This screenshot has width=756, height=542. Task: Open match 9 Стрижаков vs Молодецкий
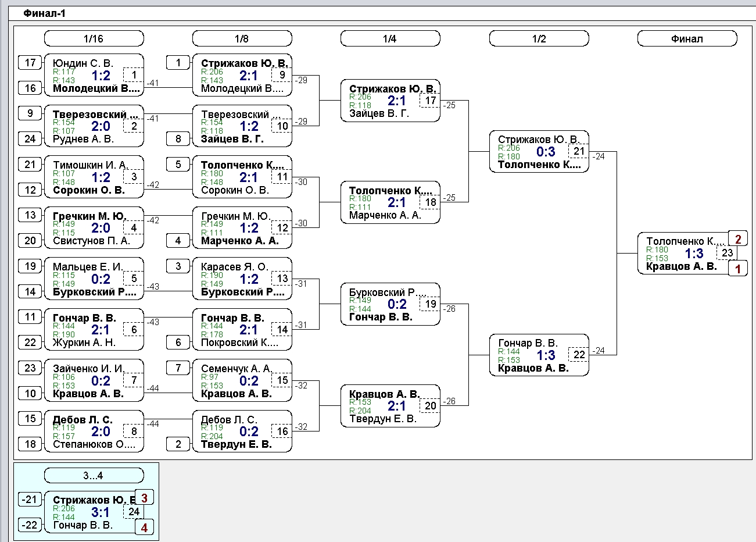click(242, 75)
